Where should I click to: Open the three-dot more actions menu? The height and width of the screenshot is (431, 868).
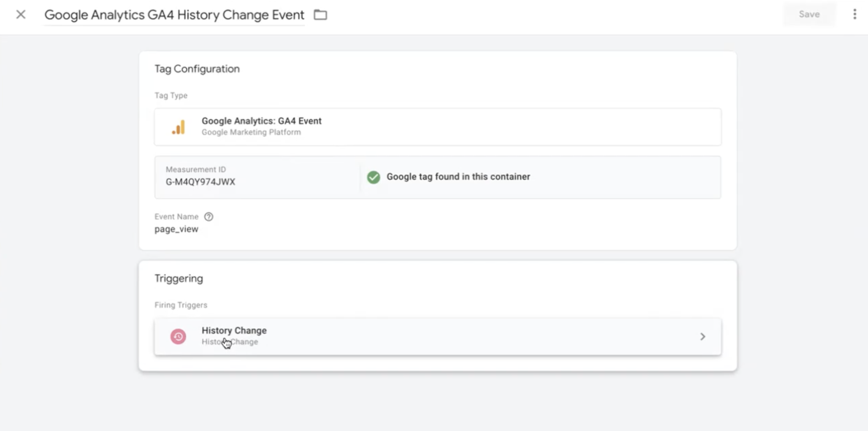(x=855, y=14)
